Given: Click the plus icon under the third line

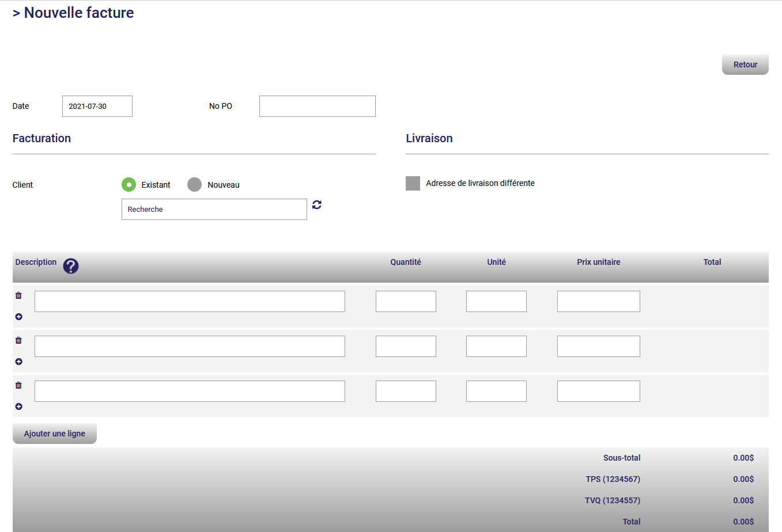Looking at the screenshot, I should pyautogui.click(x=18, y=406).
